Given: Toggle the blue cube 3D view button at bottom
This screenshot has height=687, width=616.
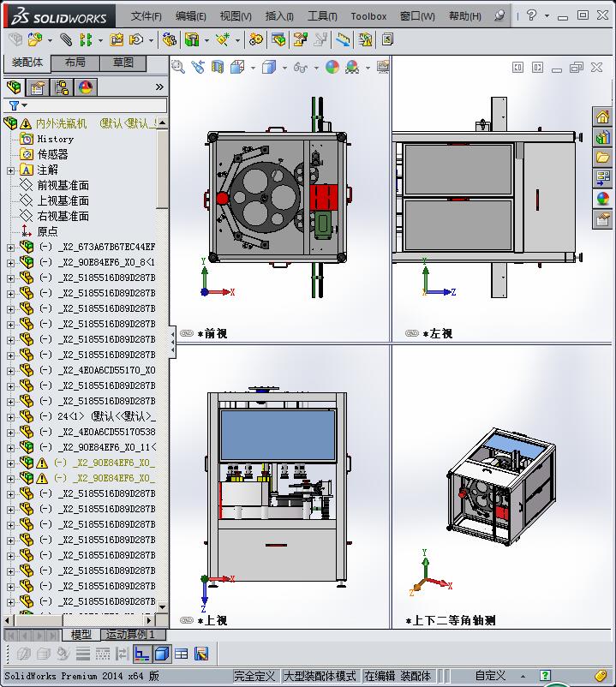Looking at the screenshot, I should (x=162, y=654).
